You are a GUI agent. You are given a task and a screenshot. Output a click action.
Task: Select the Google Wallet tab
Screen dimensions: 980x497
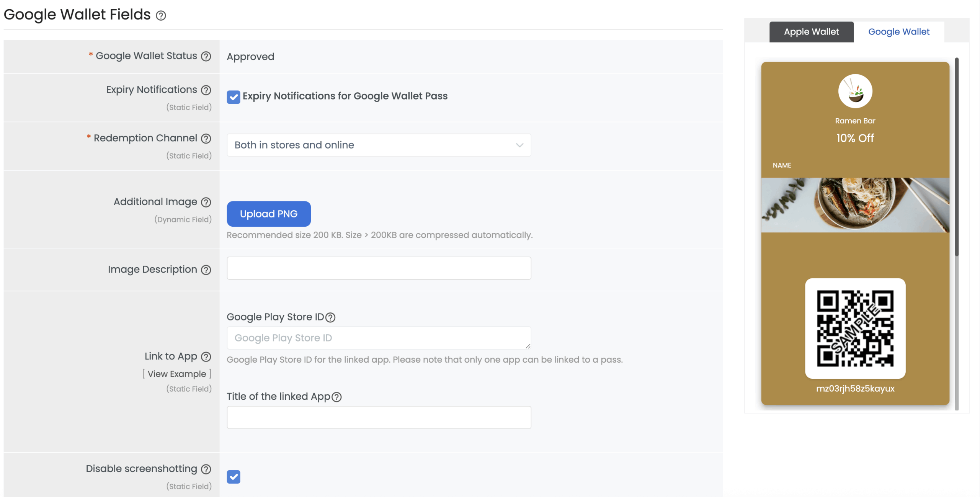pos(898,31)
